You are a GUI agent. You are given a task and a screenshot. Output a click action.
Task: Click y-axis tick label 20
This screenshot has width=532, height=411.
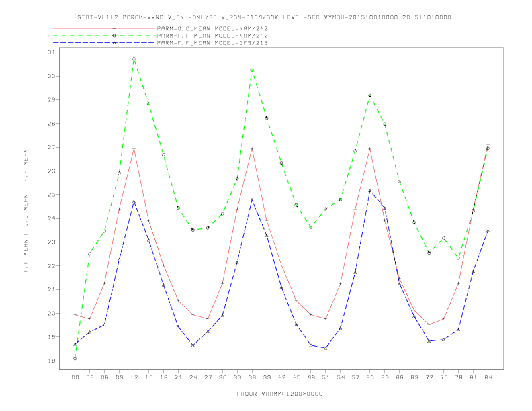tap(52, 314)
